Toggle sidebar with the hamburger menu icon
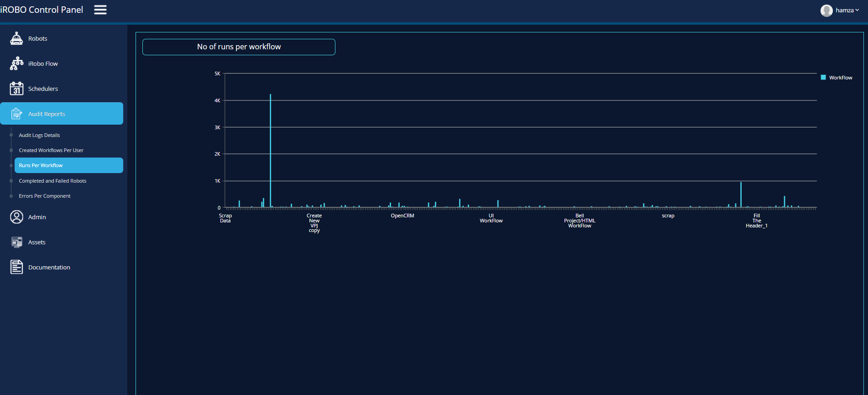The image size is (868, 395). [x=100, y=10]
